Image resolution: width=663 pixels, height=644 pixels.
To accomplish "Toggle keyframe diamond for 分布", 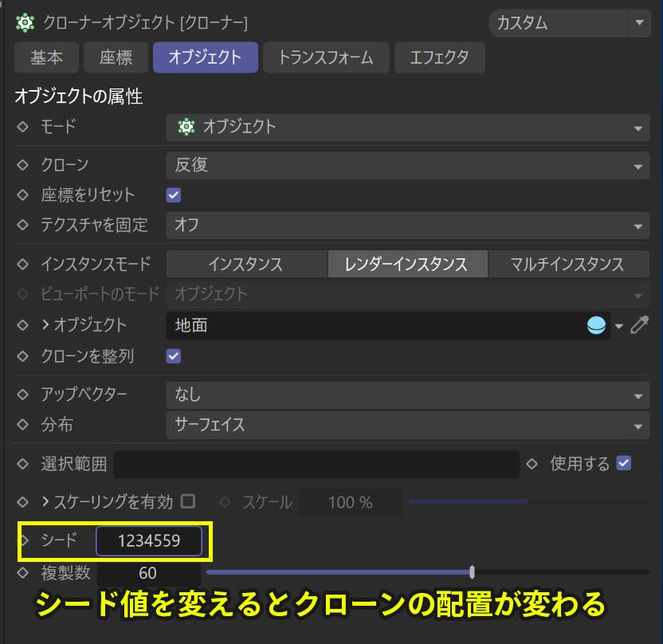I will [x=22, y=425].
